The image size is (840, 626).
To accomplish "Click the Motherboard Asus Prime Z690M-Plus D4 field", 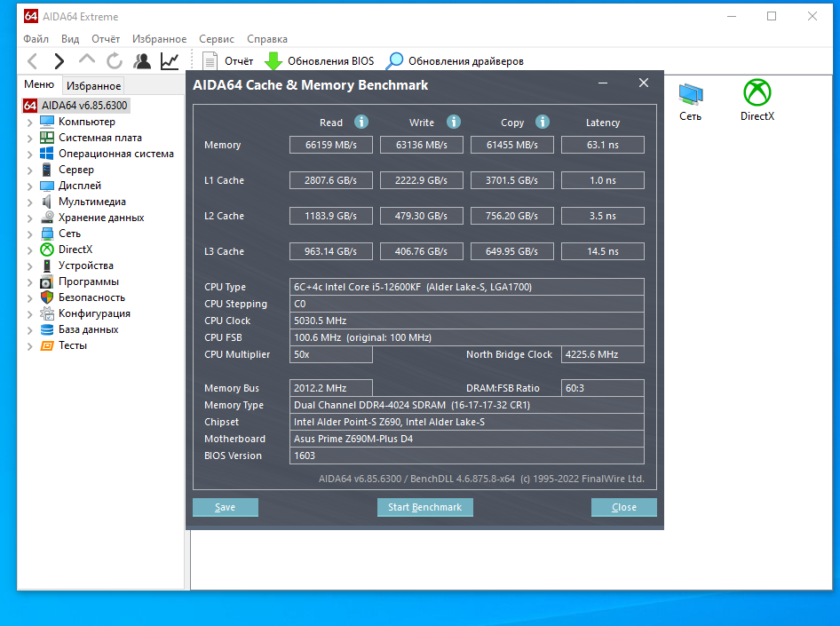I will (466, 439).
